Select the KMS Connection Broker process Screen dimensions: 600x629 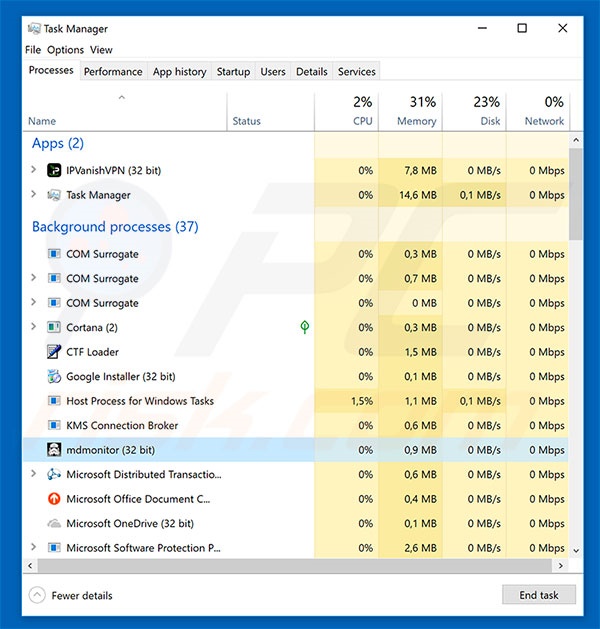click(x=296, y=425)
